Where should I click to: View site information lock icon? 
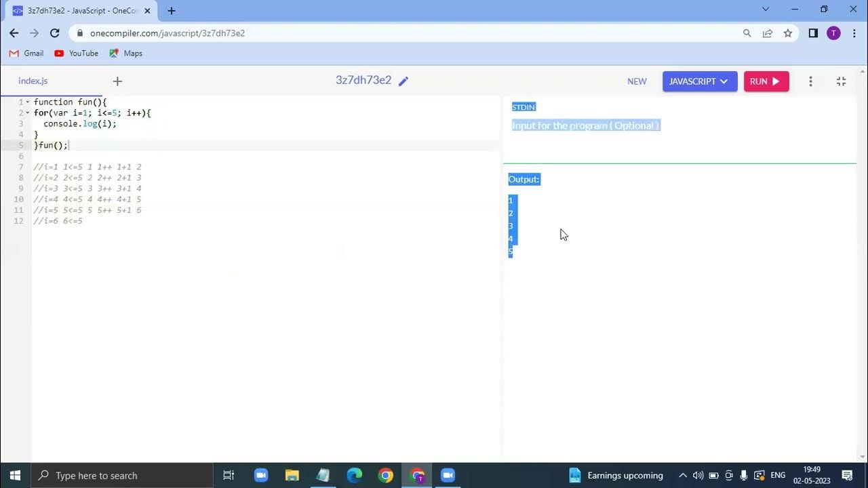pos(80,33)
